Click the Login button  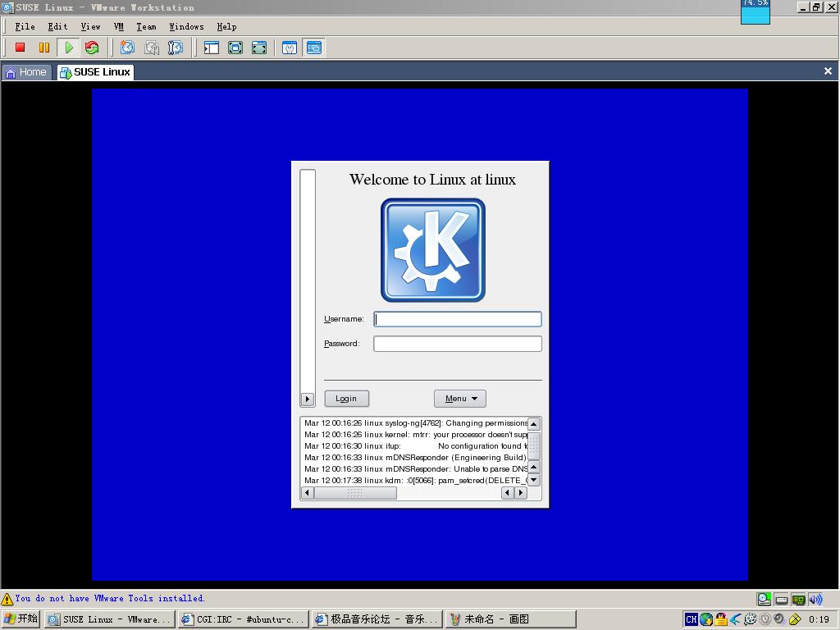347,399
